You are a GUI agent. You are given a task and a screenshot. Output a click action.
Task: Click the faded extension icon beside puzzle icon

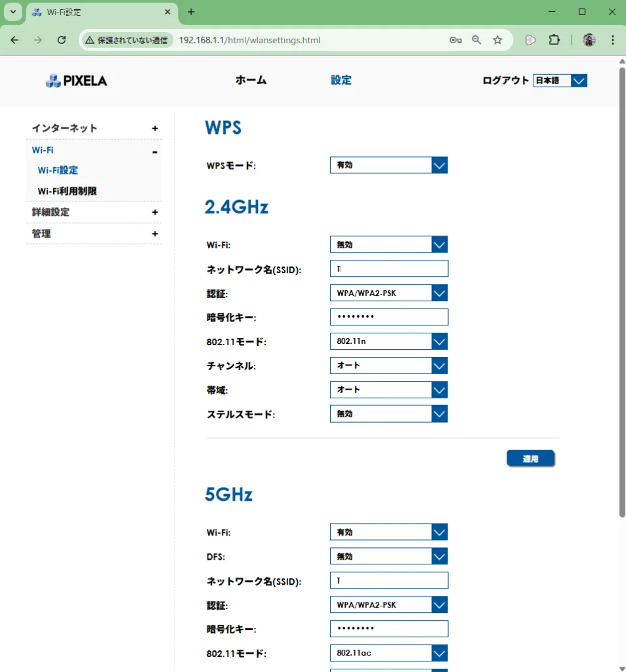(530, 40)
